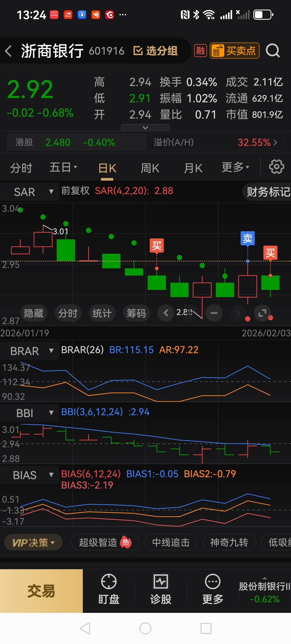Expand the 股份制银行 sector panel

(264, 591)
